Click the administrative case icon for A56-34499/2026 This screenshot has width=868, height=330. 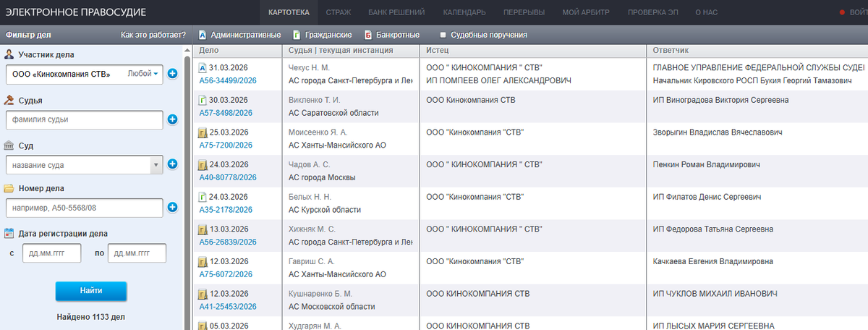(x=203, y=67)
